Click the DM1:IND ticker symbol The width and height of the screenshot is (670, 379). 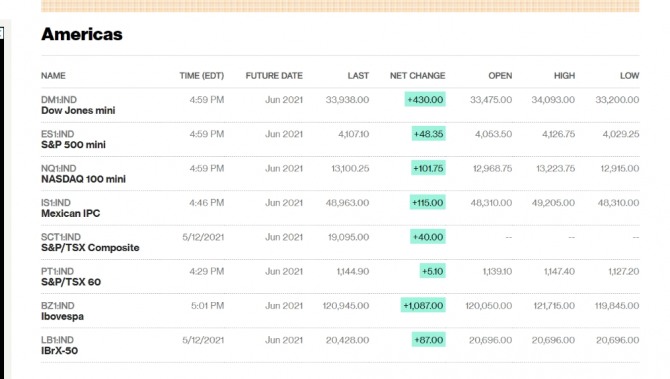coord(59,100)
